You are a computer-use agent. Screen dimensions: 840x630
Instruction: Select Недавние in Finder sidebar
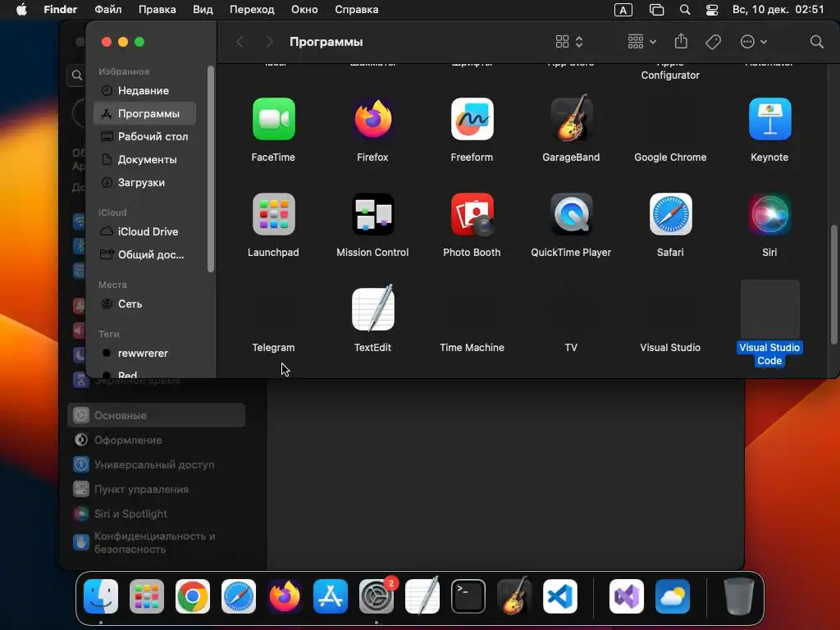click(x=144, y=90)
